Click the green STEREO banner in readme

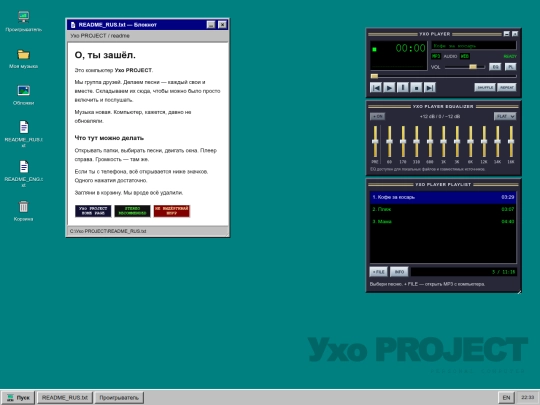click(x=132, y=211)
